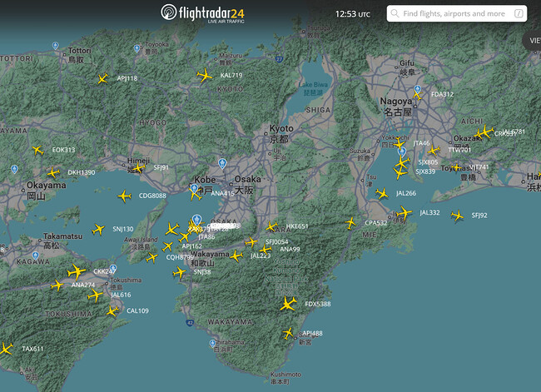The width and height of the screenshot is (541, 392).
Task: Click the Tottori airport pin marker
Action: pyautogui.click(x=56, y=47)
